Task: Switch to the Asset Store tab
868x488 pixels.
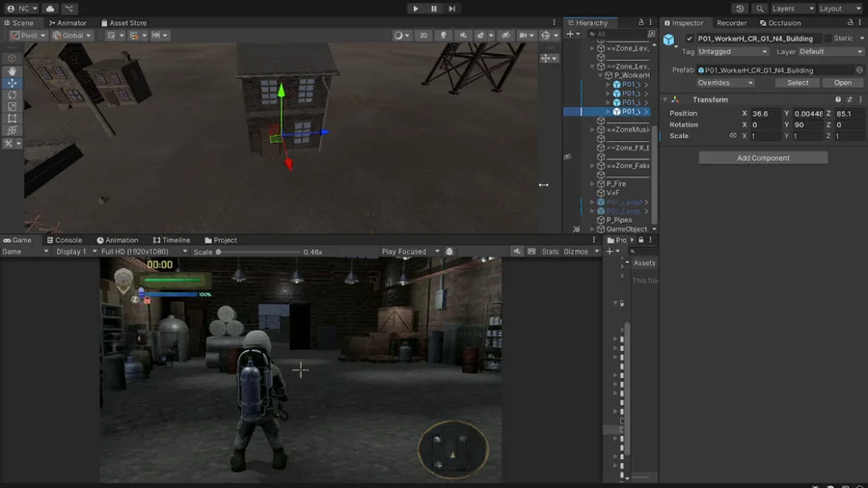Action: (124, 23)
